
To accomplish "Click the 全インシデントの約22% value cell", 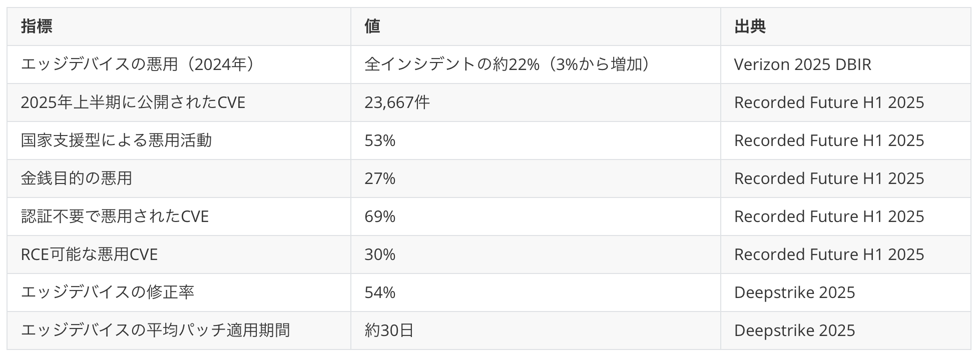I will click(x=507, y=64).
